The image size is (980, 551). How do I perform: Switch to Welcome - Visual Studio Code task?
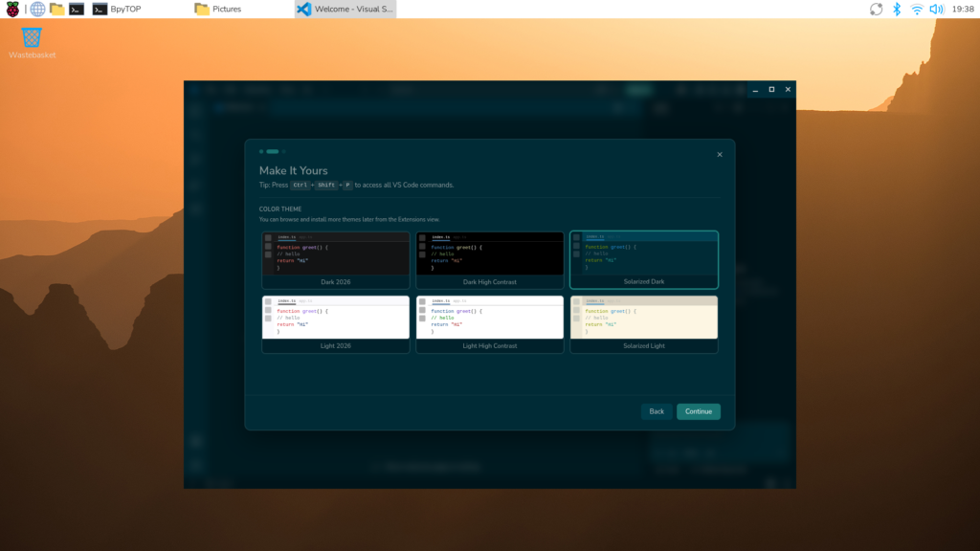[x=345, y=9]
